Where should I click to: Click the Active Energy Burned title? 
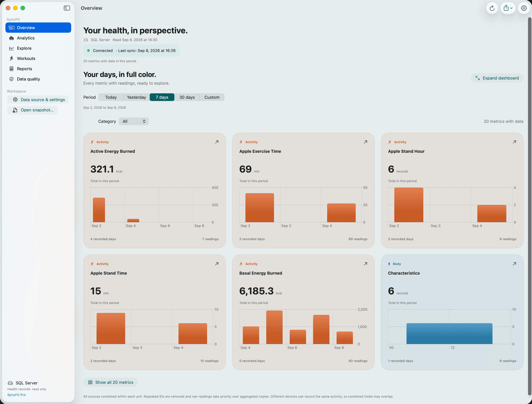[113, 151]
